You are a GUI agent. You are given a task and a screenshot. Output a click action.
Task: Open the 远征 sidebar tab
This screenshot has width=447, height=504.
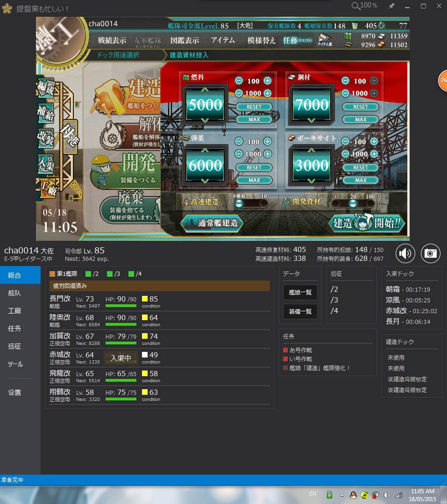click(20, 346)
